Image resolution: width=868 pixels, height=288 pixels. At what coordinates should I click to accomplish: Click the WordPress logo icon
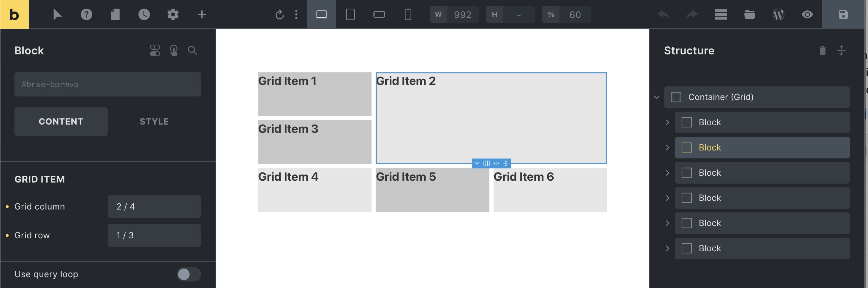pos(778,14)
